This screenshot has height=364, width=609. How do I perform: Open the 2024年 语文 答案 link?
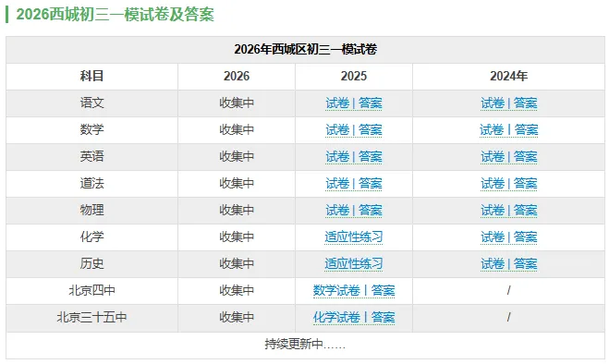coord(526,103)
